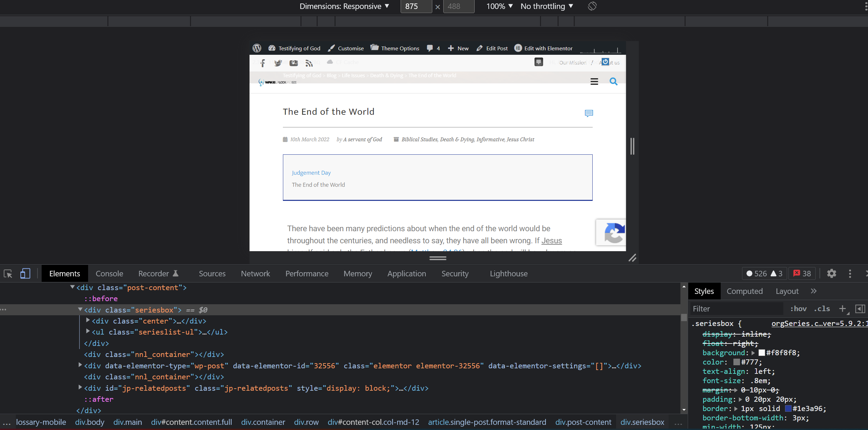Click Edit with Elementor in admin bar

pos(548,48)
